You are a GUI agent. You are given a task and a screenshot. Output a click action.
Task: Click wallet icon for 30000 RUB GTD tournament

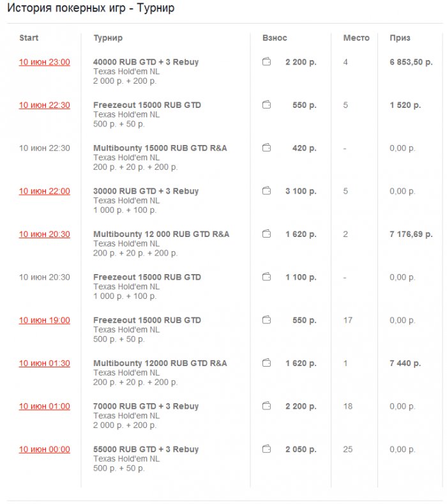click(x=266, y=191)
